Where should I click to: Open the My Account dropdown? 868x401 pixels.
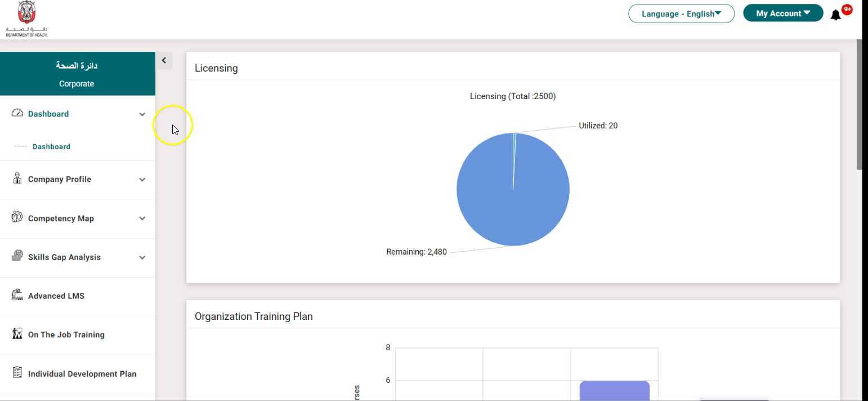(782, 13)
